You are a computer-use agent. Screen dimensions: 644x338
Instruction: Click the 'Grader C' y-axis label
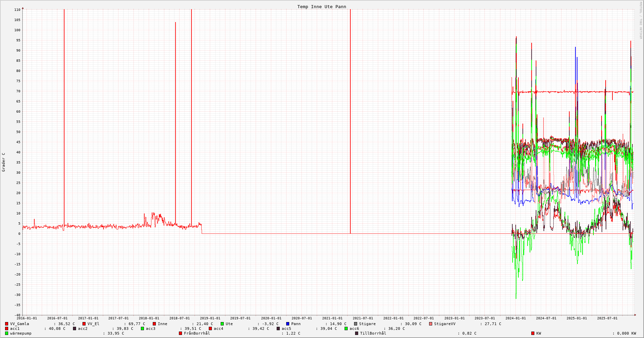coord(4,162)
